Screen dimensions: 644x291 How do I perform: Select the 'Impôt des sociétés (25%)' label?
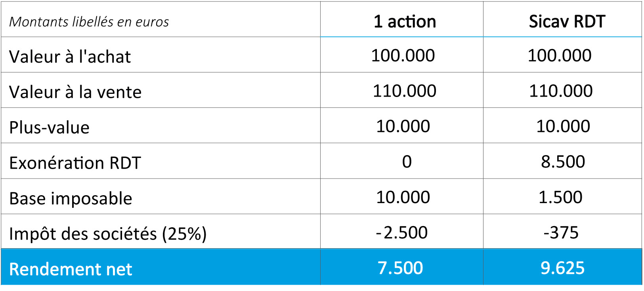coord(108,234)
